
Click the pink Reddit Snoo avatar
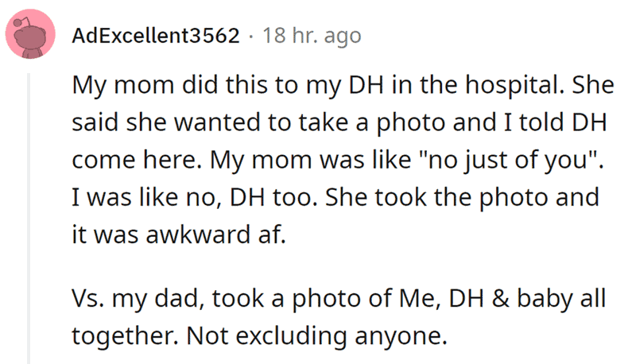[30, 34]
